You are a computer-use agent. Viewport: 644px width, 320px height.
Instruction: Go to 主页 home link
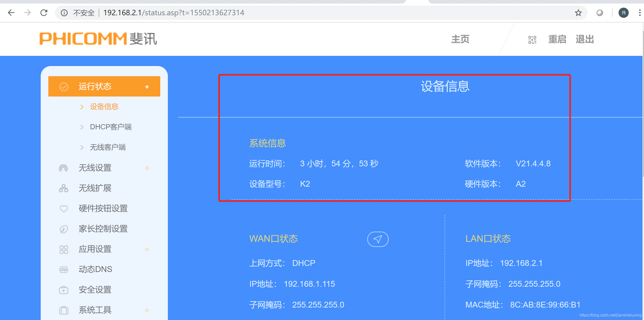(x=460, y=39)
